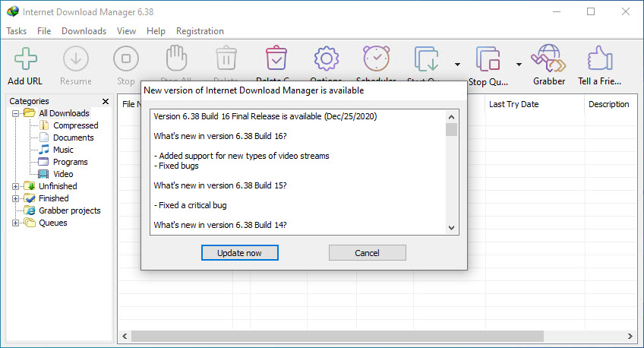644x348 pixels.
Task: Select the All Downloads folder
Action: [x=64, y=113]
